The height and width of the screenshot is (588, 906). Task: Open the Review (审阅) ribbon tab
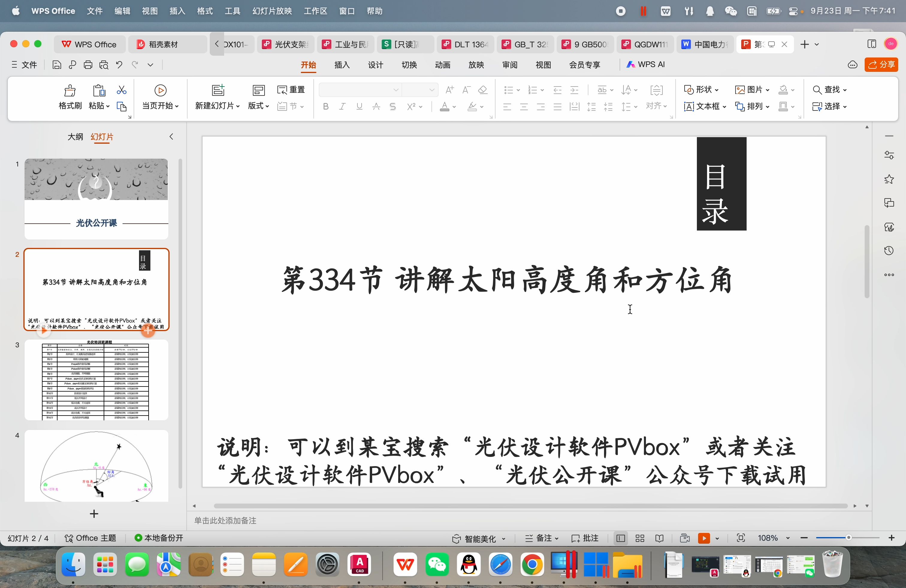[510, 65]
